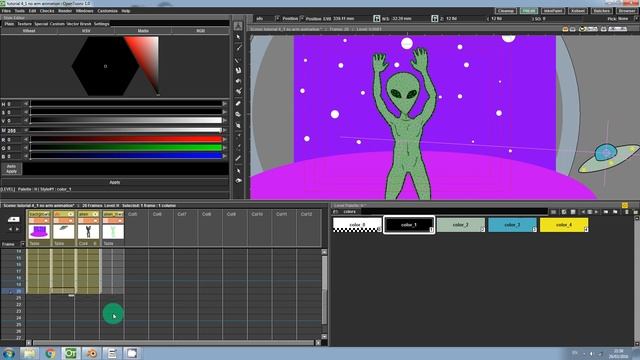
Task: Open the Files menu
Action: click(x=6, y=11)
